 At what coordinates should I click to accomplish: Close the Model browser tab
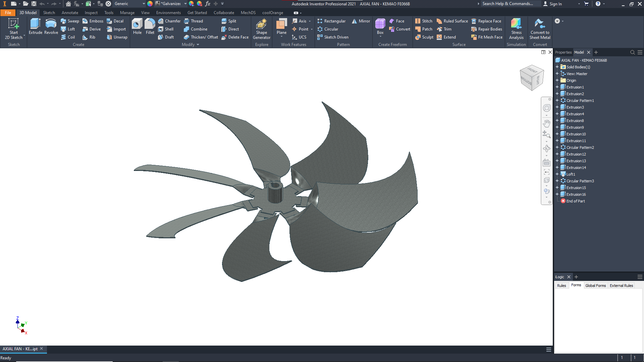[589, 52]
